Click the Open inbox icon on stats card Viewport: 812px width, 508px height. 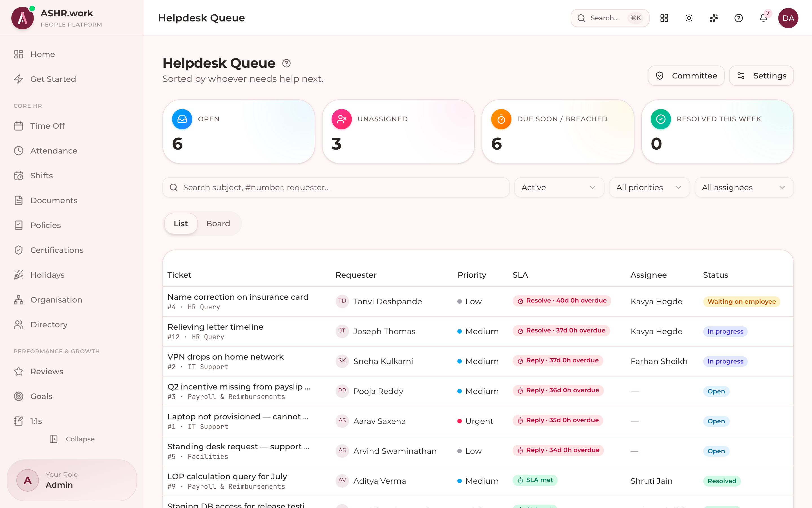click(x=182, y=119)
